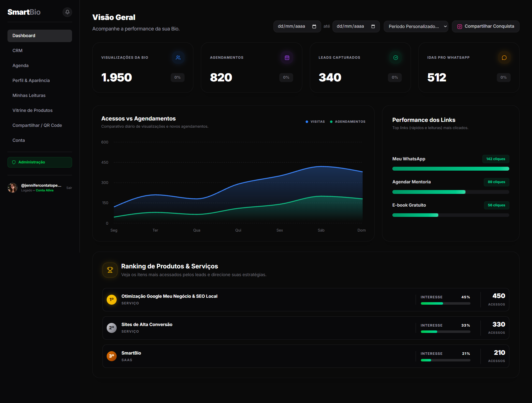Click the Compartilhar Conquista button
Viewport: 532px width, 403px height.
[485, 26]
